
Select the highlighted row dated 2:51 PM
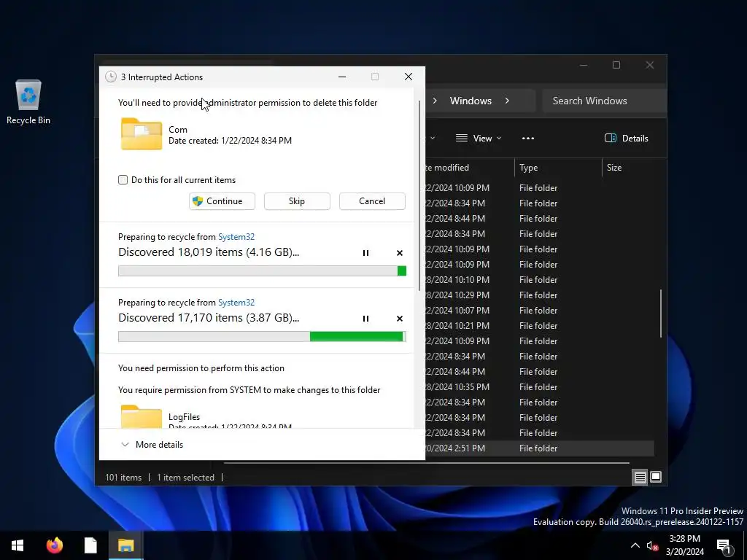click(539, 448)
